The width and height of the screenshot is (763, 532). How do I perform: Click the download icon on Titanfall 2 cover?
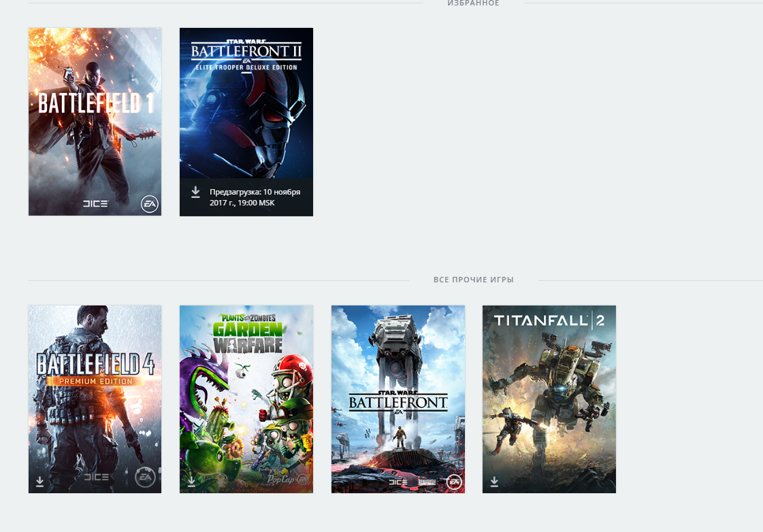(x=494, y=482)
